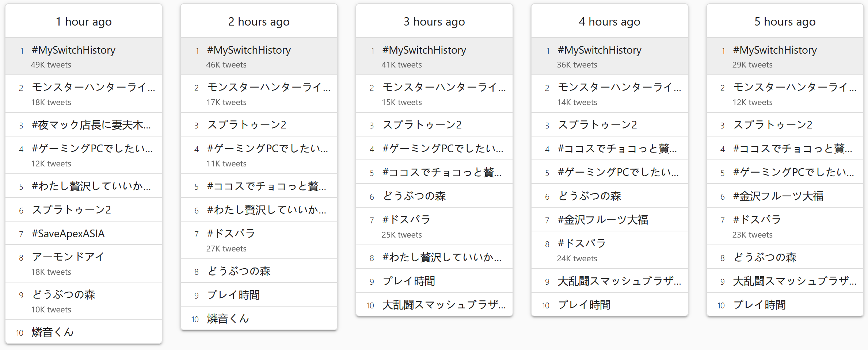868x350 pixels.
Task: Click the 5 hours ago column header
Action: [785, 22]
